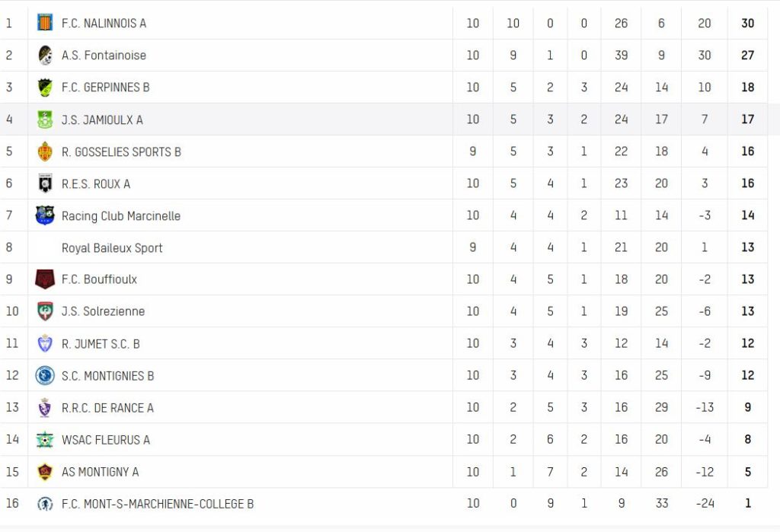The height and width of the screenshot is (532, 780).
Task: Click the R. GOSSELIES SPORTS B crest
Action: point(45,151)
